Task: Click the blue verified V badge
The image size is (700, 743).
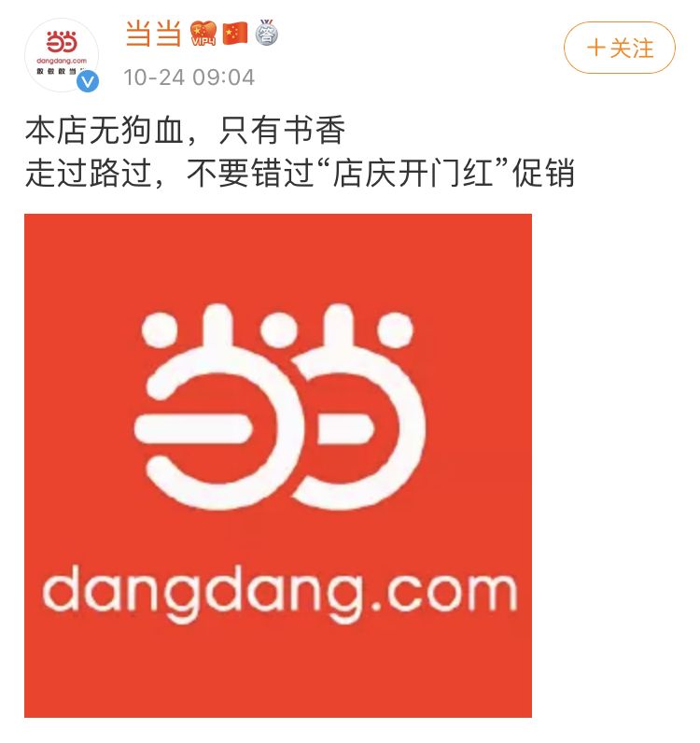Action: click(x=88, y=81)
